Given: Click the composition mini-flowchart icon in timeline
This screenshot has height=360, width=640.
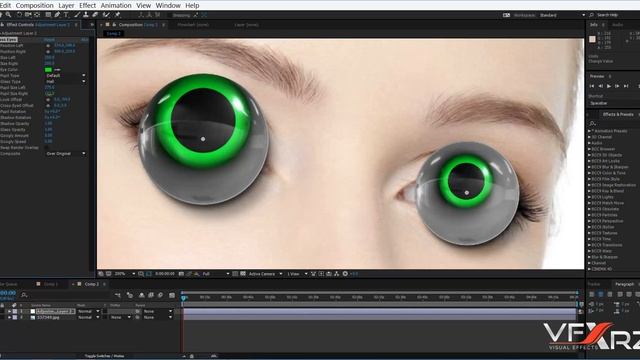Looking at the screenshot, I should point(118,295).
